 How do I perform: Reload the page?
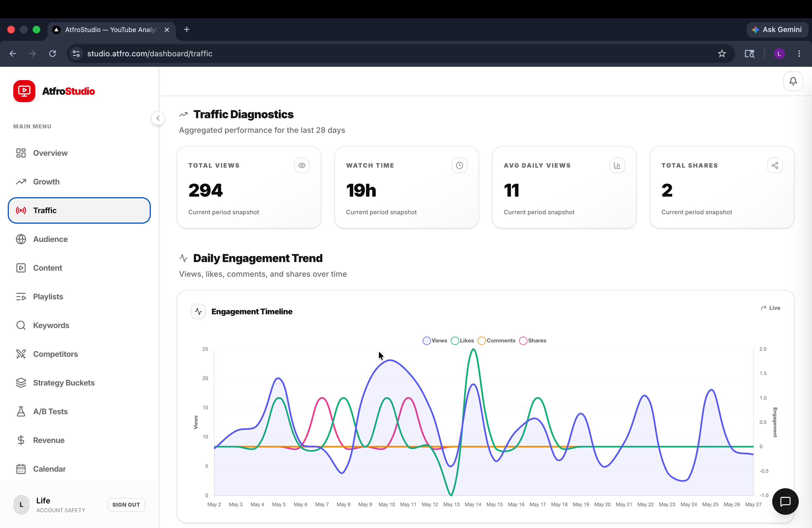click(x=52, y=54)
